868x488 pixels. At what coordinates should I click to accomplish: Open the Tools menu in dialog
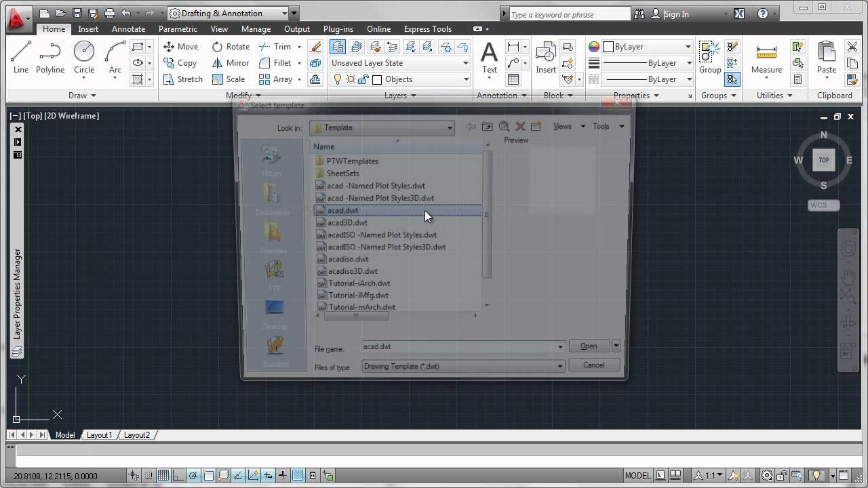point(608,127)
